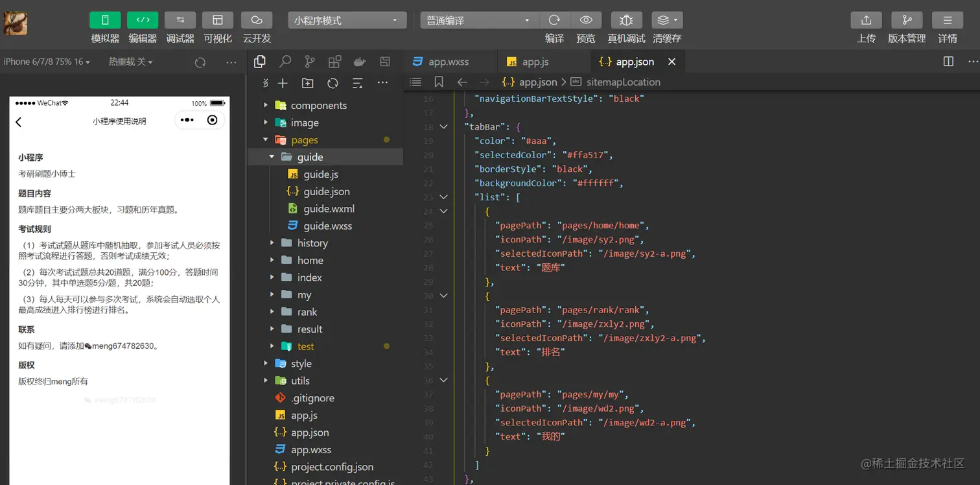Click the navigate back arrow
The image size is (980, 485).
(462, 82)
